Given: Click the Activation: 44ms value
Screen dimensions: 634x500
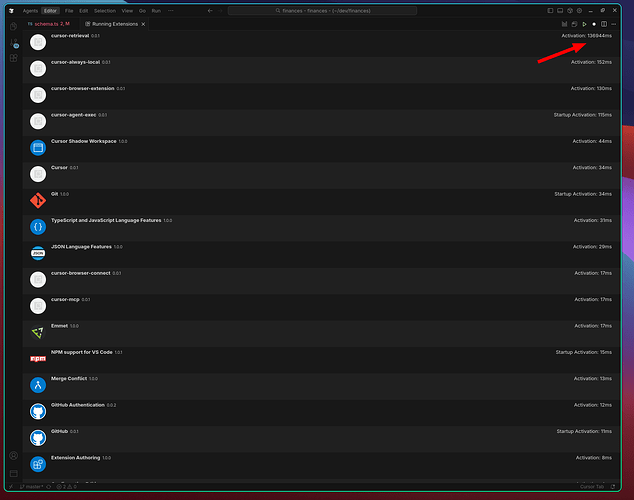Looking at the screenshot, I should pos(592,141).
